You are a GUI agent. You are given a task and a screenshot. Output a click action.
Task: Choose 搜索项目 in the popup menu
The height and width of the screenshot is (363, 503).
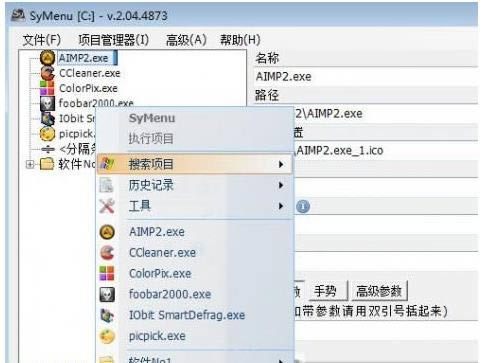coord(194,164)
